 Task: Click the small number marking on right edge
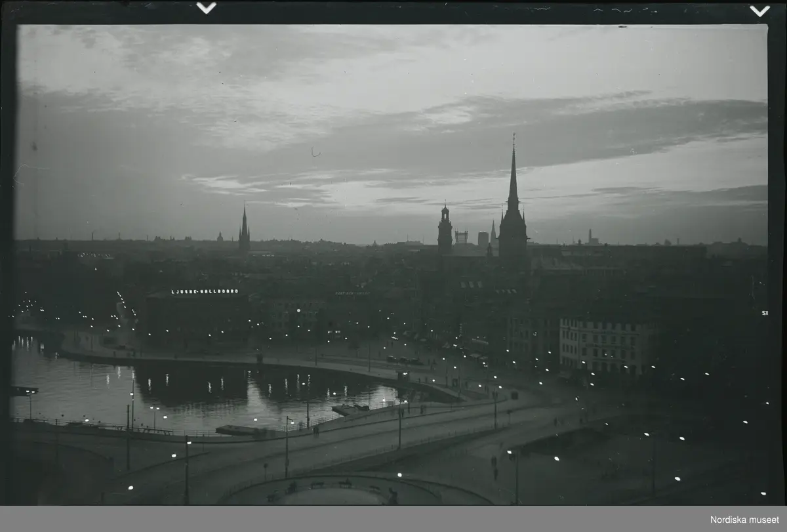click(764, 313)
